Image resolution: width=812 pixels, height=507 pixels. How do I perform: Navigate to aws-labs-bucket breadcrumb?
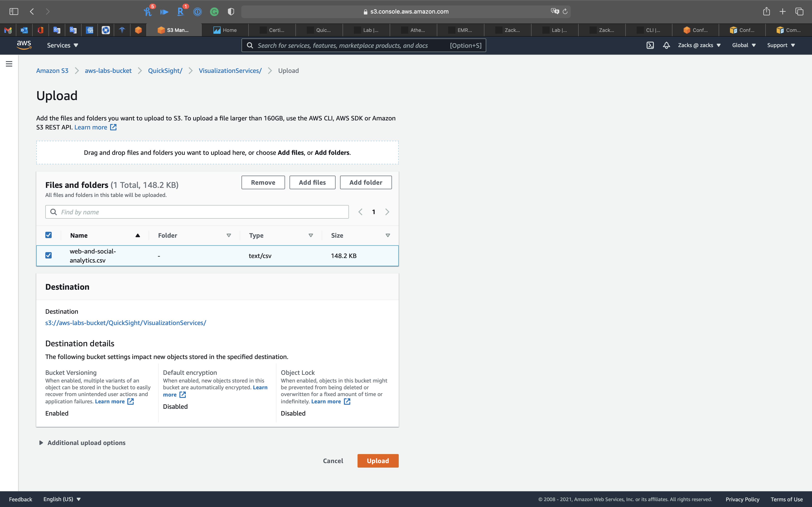point(108,71)
